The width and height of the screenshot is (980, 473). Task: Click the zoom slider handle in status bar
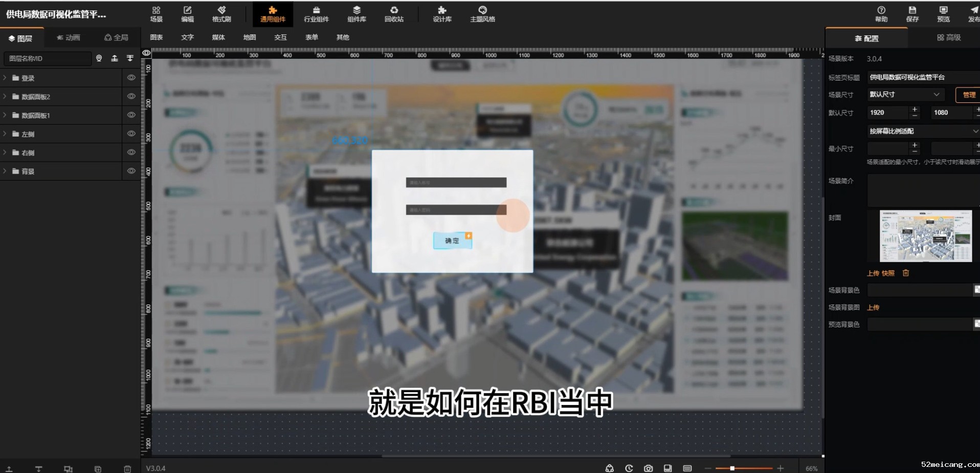click(x=732, y=468)
